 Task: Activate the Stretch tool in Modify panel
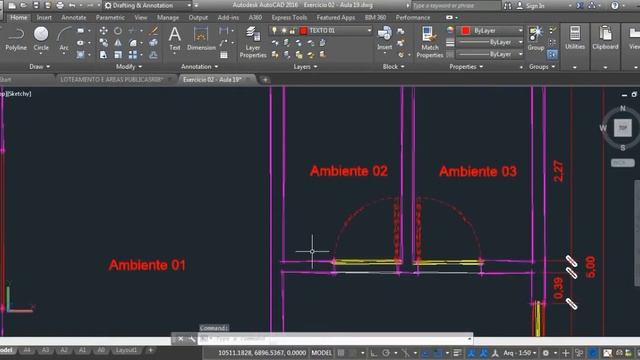[104, 54]
